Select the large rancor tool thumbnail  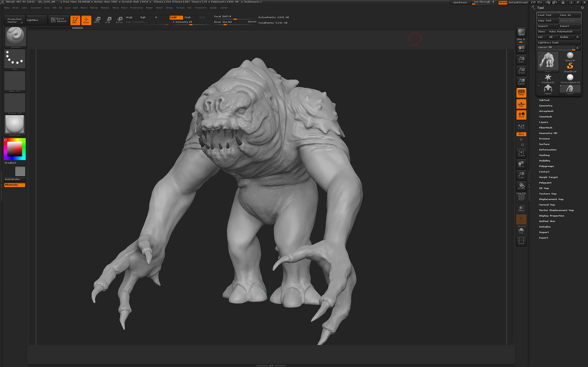548,61
